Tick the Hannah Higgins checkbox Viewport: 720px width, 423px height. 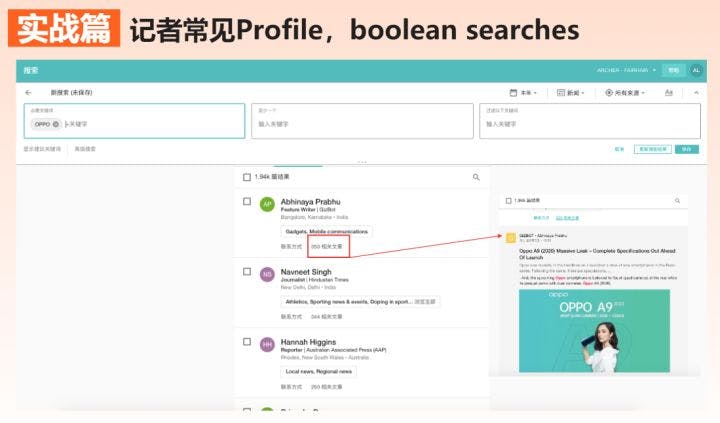click(x=247, y=342)
